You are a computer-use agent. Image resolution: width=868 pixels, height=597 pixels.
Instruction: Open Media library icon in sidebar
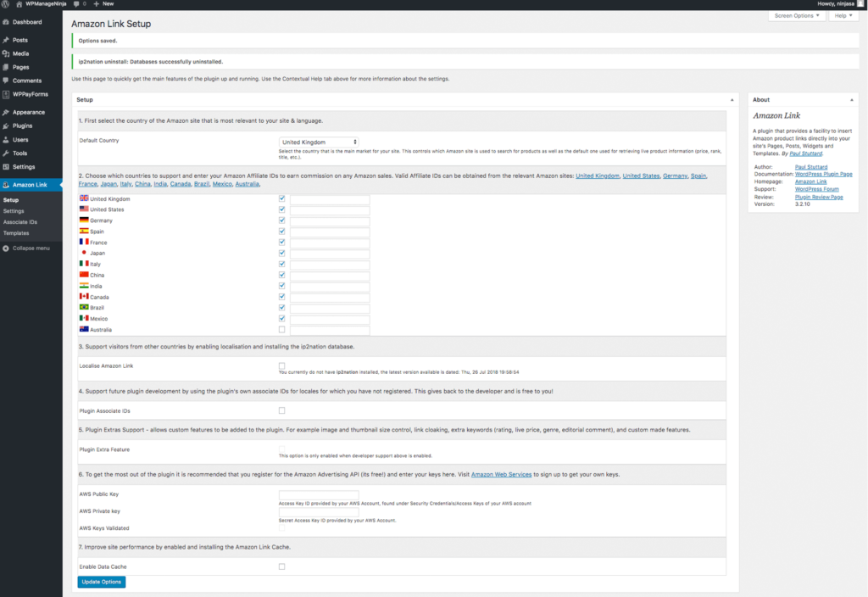click(6, 53)
